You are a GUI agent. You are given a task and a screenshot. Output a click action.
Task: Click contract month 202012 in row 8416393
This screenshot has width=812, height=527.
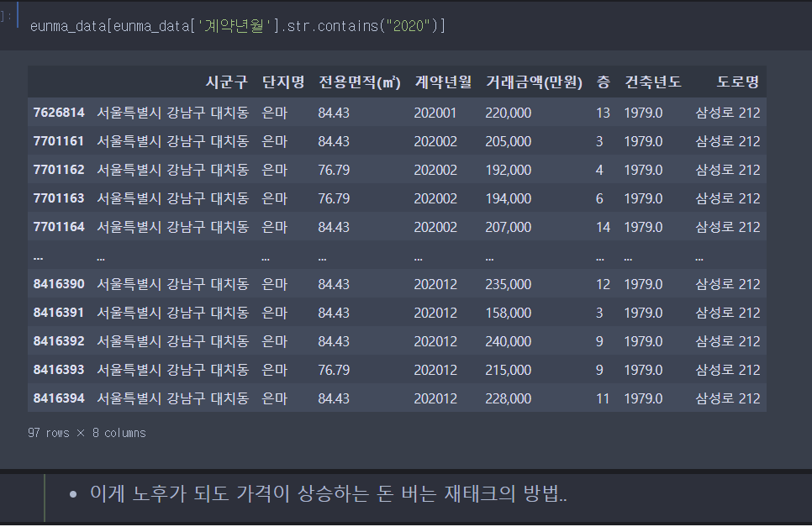[435, 370]
